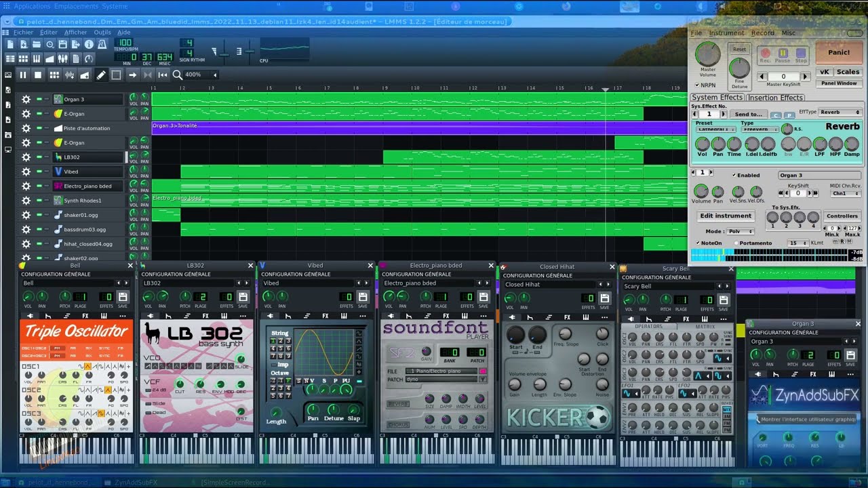Create a new project with the toolbar icon
This screenshot has width=868, height=488.
pyautogui.click(x=11, y=44)
